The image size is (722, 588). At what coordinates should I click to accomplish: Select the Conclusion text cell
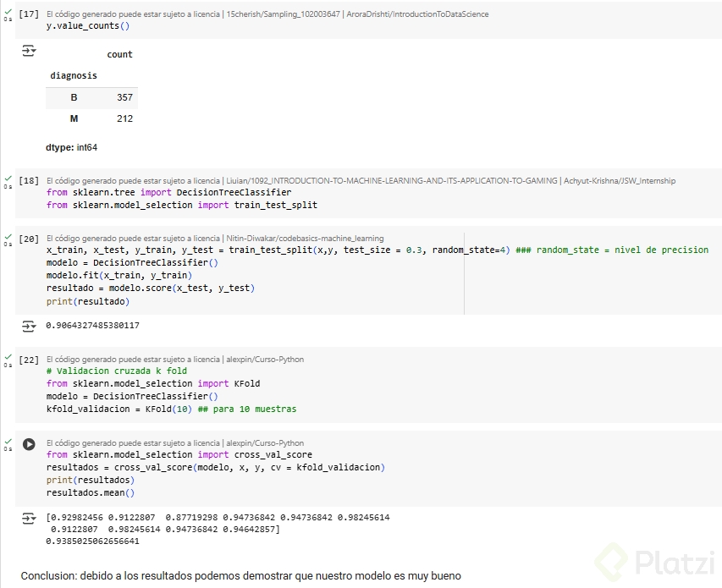[241, 576]
